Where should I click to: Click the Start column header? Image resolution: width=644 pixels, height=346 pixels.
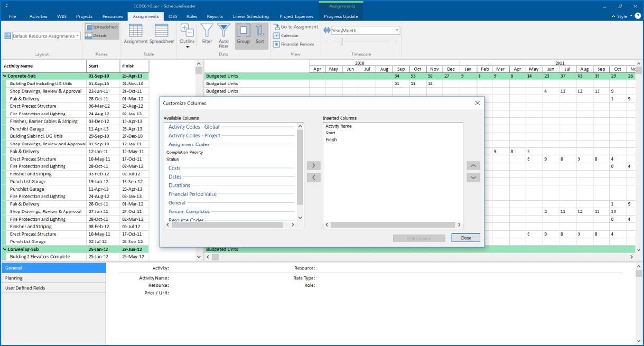tap(104, 66)
